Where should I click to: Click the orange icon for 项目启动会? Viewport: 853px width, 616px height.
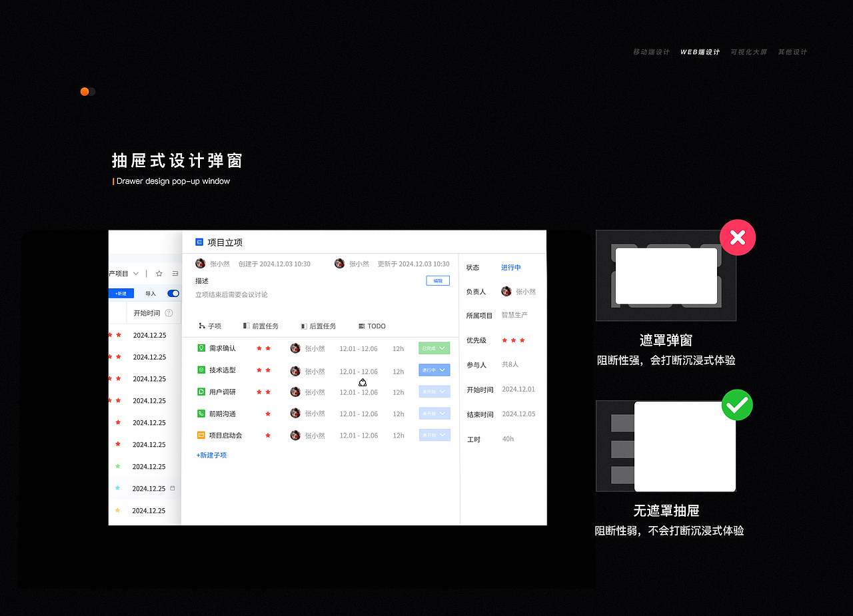(201, 435)
